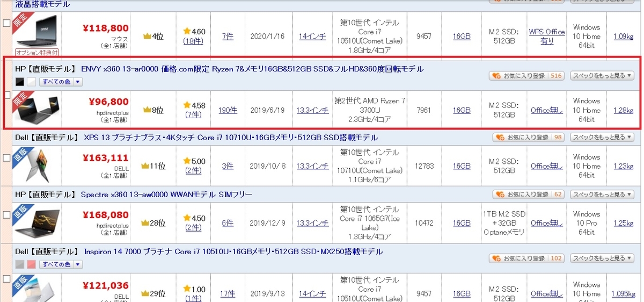Expand すべての色 dropdown under ENVY x360

(x=61, y=82)
